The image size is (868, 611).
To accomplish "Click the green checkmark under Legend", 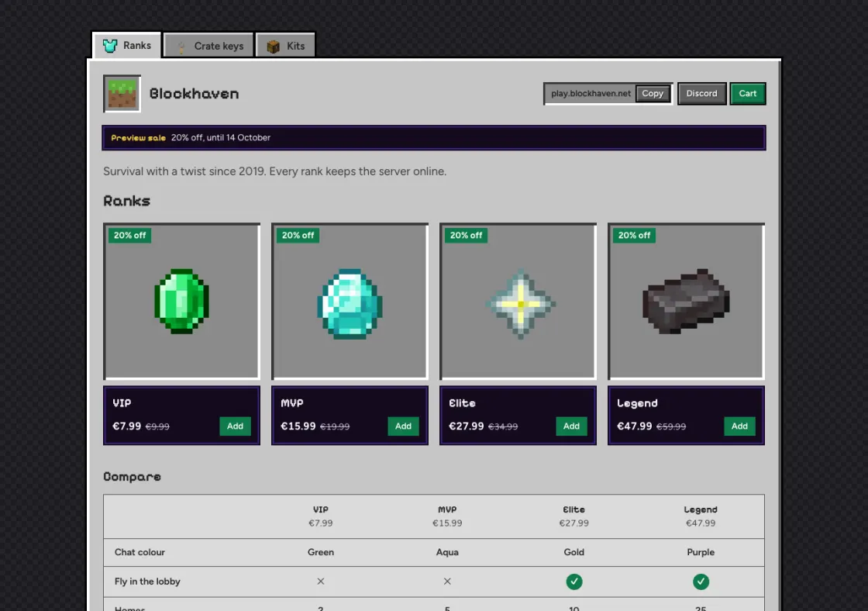I will [701, 582].
